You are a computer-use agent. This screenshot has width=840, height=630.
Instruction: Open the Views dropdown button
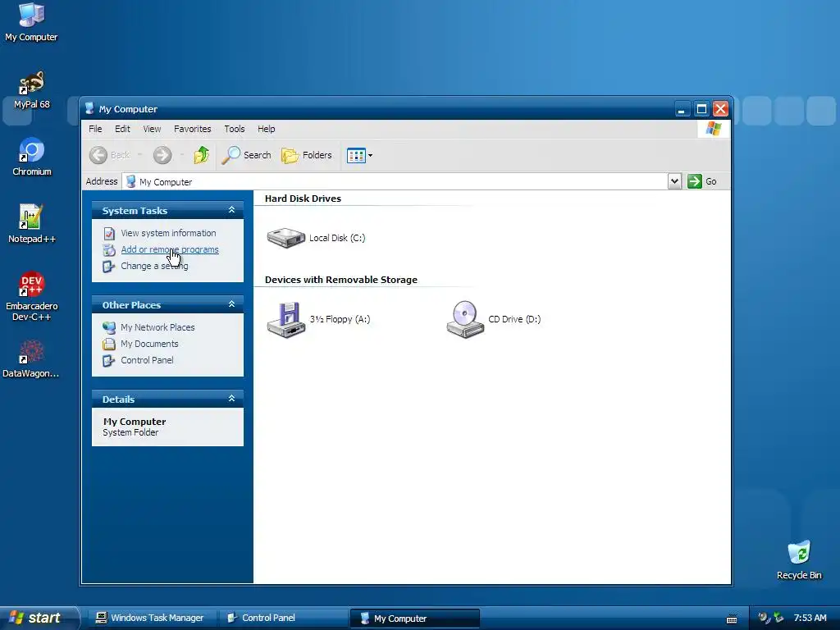click(x=359, y=155)
